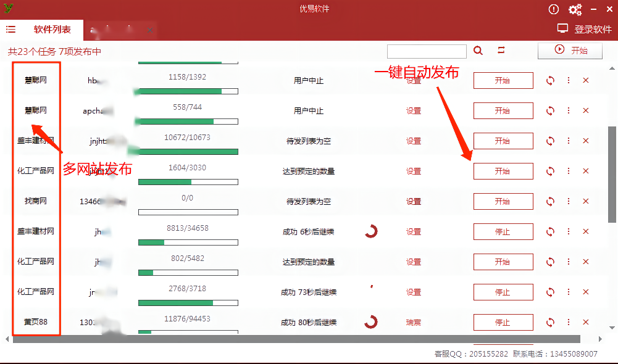
Task: Start the task showing 10672/10673
Action: (x=503, y=141)
